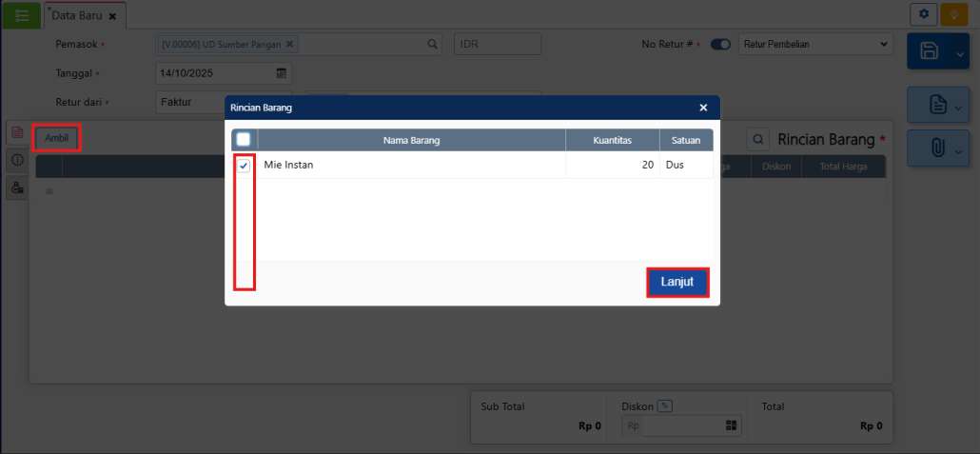Viewport: 980px width, 454px height.
Task: Uncheck the Mie Instan checkbox
Action: pyautogui.click(x=244, y=166)
